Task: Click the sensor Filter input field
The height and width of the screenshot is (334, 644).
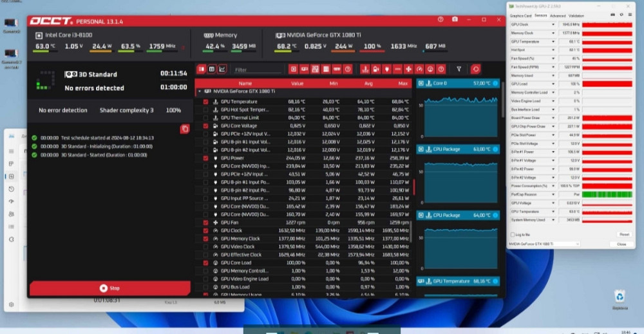Action: pos(258,70)
